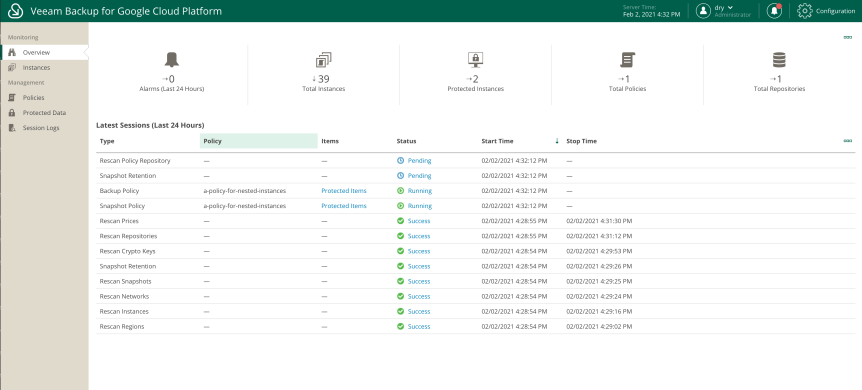Viewport: 862px width, 390px height.
Task: Click Running status of Snapshot Policy
Action: point(419,206)
